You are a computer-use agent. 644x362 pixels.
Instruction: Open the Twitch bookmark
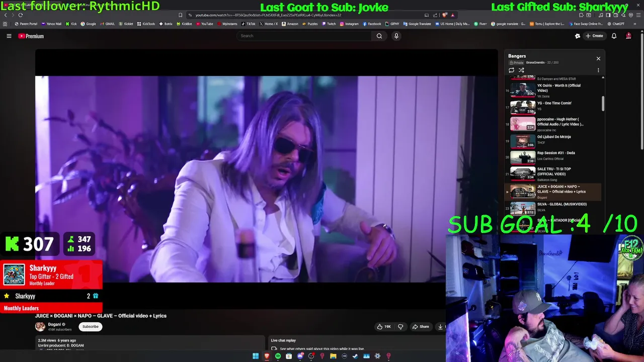click(x=329, y=24)
